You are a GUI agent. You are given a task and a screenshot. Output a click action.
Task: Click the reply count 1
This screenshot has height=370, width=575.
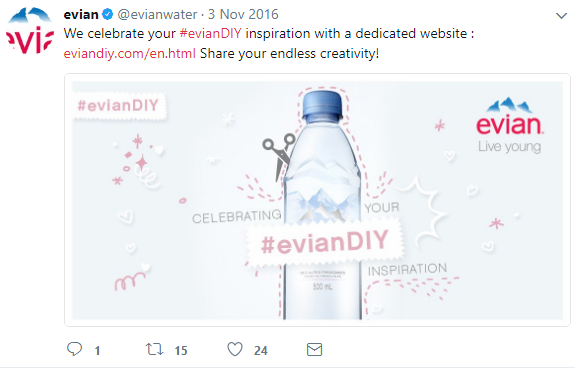click(97, 351)
